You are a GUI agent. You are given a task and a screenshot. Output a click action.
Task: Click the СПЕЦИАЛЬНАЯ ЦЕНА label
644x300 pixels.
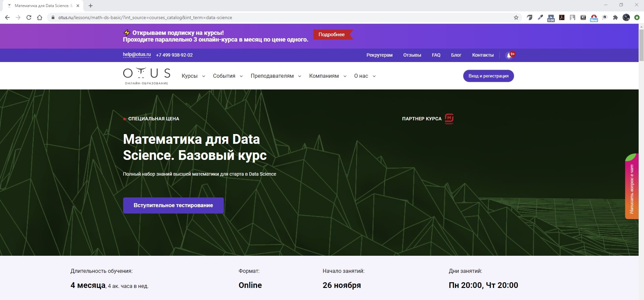154,119
